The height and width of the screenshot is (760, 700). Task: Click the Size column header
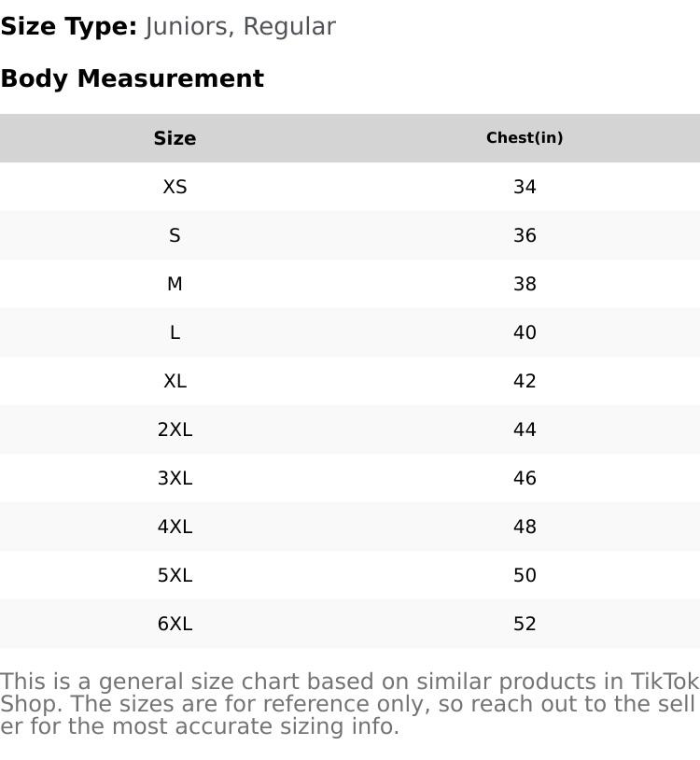tap(175, 138)
